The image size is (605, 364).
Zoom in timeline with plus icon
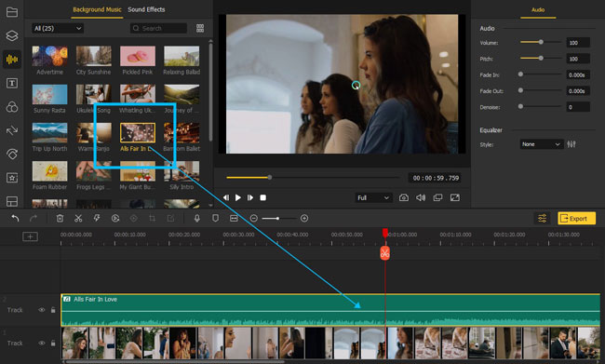(x=304, y=219)
